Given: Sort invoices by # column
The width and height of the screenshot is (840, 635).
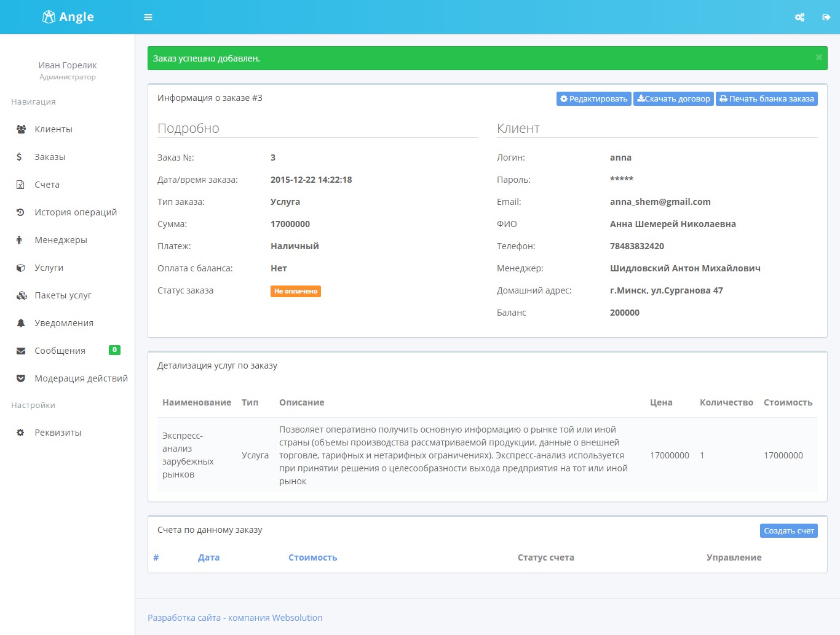Looking at the screenshot, I should tap(156, 557).
